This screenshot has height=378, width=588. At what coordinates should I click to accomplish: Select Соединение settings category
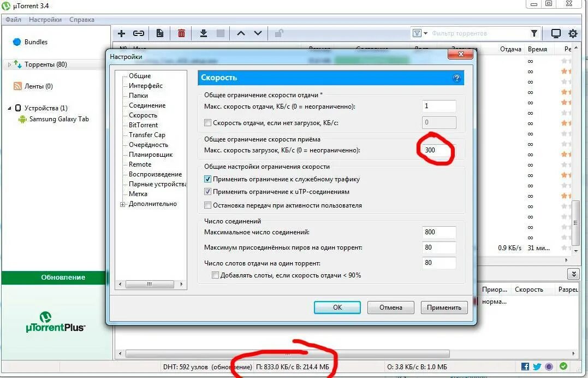click(x=147, y=105)
